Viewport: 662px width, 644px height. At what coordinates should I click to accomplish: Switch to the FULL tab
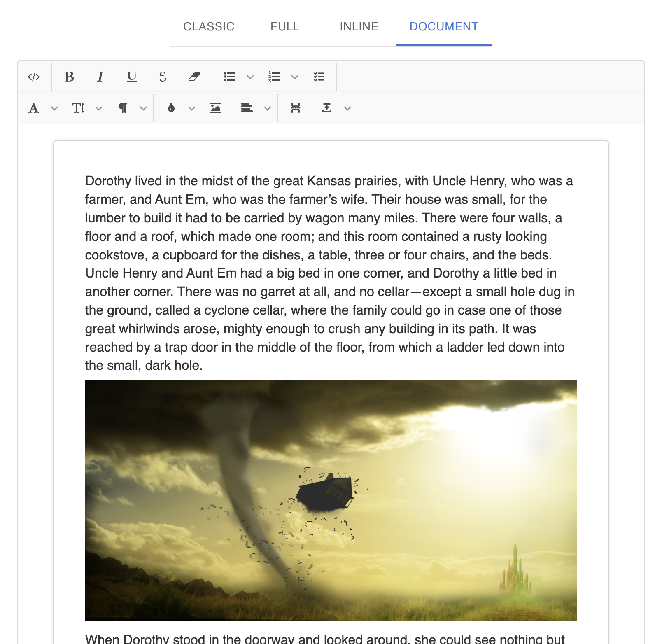285,27
